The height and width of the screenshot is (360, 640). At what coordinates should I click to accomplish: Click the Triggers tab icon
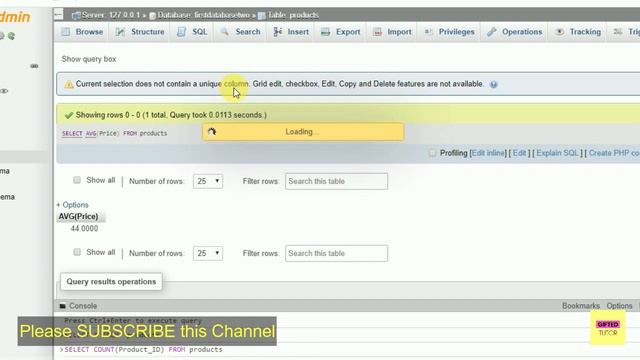618,32
